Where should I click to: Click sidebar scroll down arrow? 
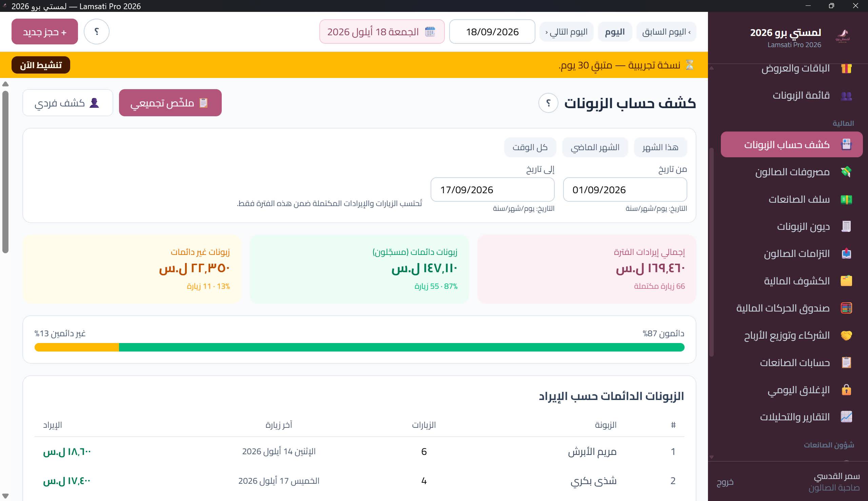coord(711,457)
